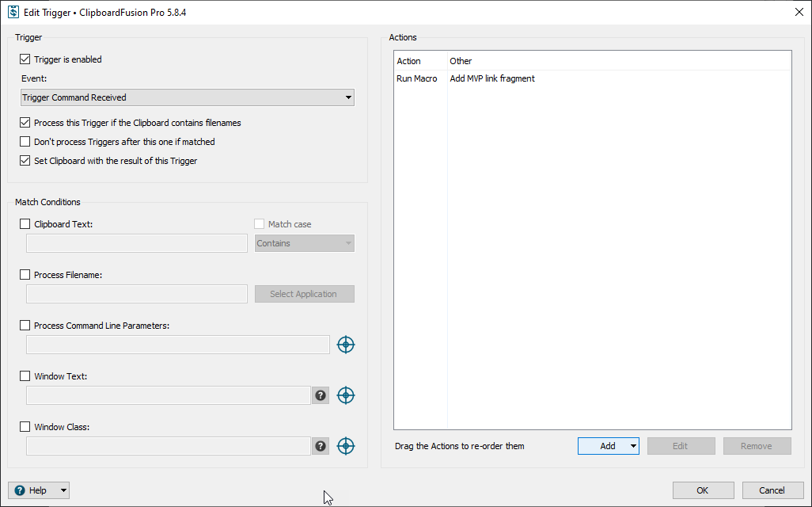Toggle Process this Trigger if Clipboard contains filenames
The height and width of the screenshot is (507, 812).
(25, 123)
